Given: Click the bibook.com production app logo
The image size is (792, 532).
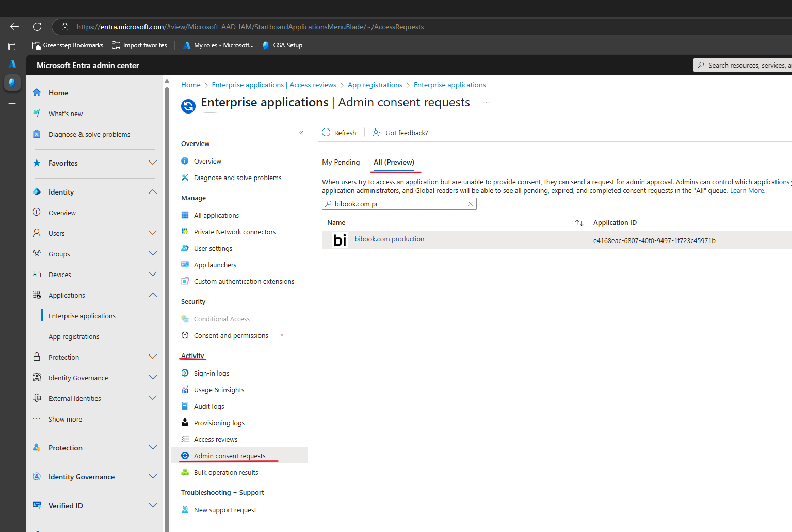Looking at the screenshot, I should click(x=340, y=240).
